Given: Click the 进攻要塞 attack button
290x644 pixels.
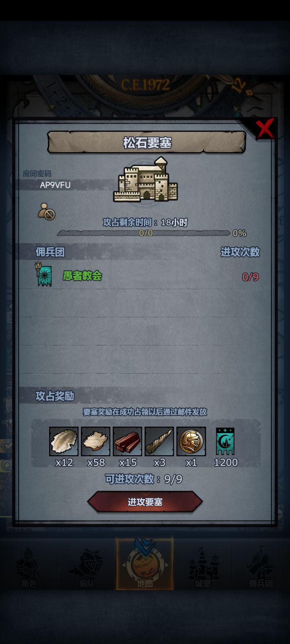Looking at the screenshot, I should [x=145, y=502].
